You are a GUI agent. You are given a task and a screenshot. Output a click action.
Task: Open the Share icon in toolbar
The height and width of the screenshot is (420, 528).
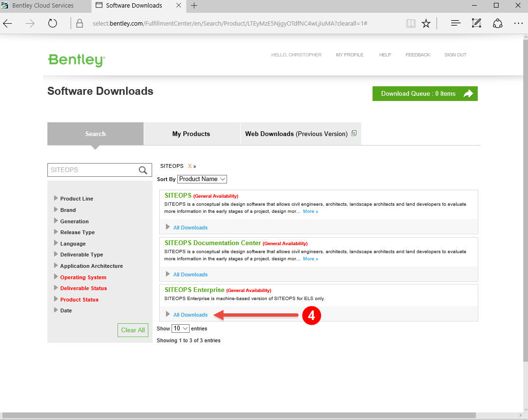(x=497, y=23)
